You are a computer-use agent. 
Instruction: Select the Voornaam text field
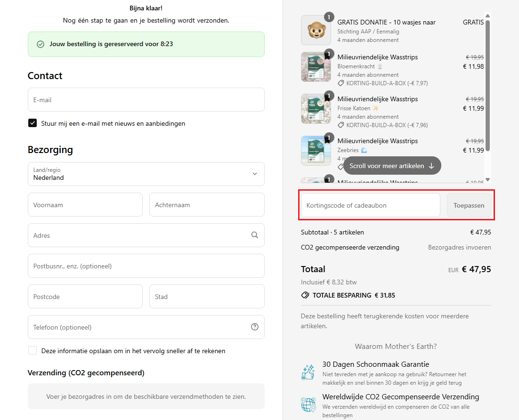click(x=85, y=205)
